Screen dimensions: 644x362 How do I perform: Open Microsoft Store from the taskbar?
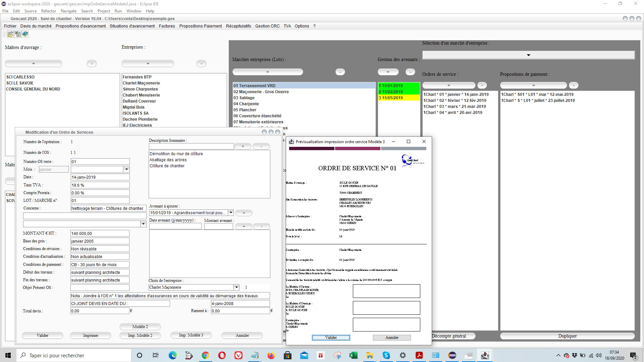tap(287, 355)
